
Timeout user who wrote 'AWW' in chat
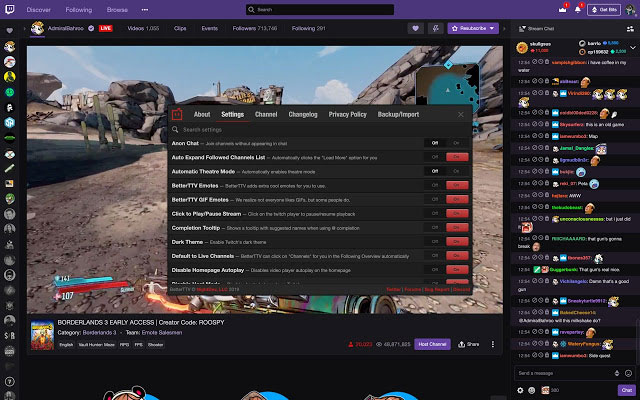point(541,196)
